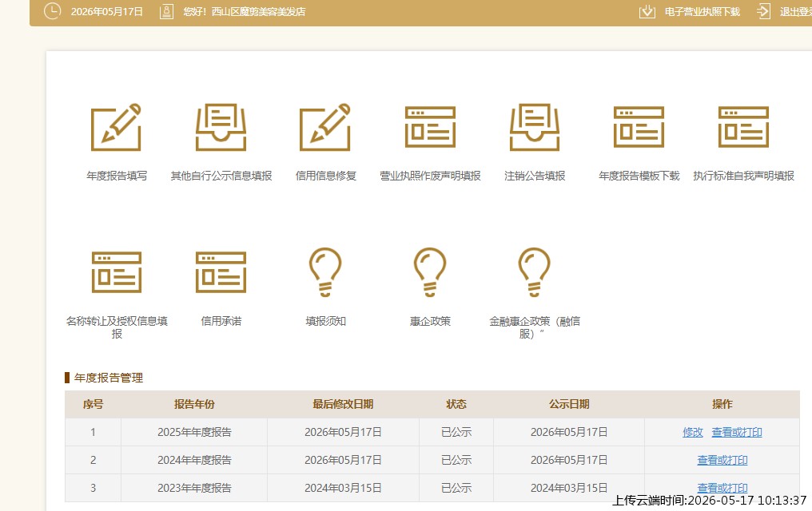This screenshot has height=511, width=812.
Task: Click the 年度报告管理 section heading
Action: coord(108,378)
